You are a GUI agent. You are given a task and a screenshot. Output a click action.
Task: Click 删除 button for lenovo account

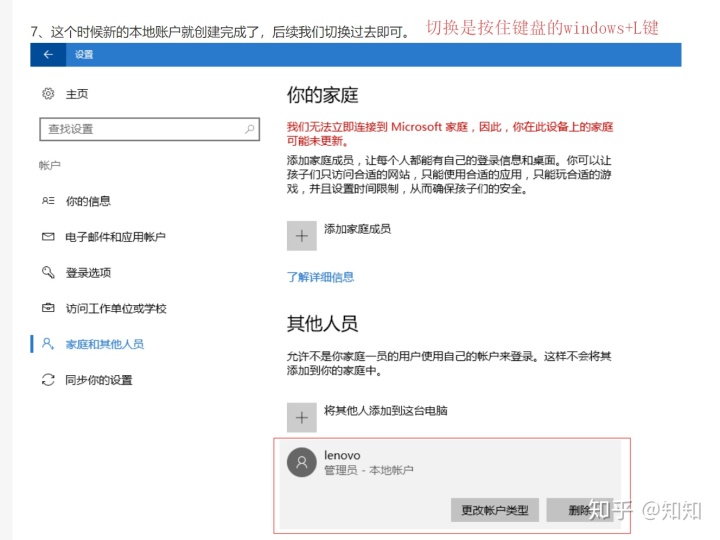(579, 510)
